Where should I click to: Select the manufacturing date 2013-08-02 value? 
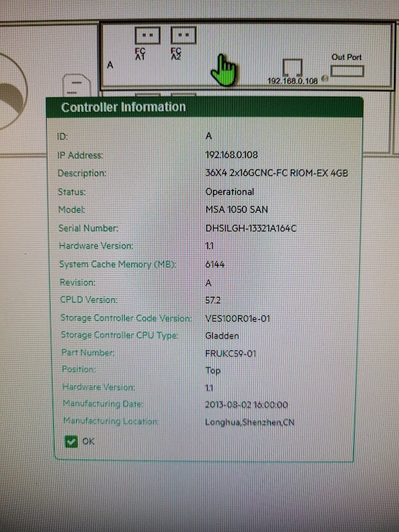246,405
